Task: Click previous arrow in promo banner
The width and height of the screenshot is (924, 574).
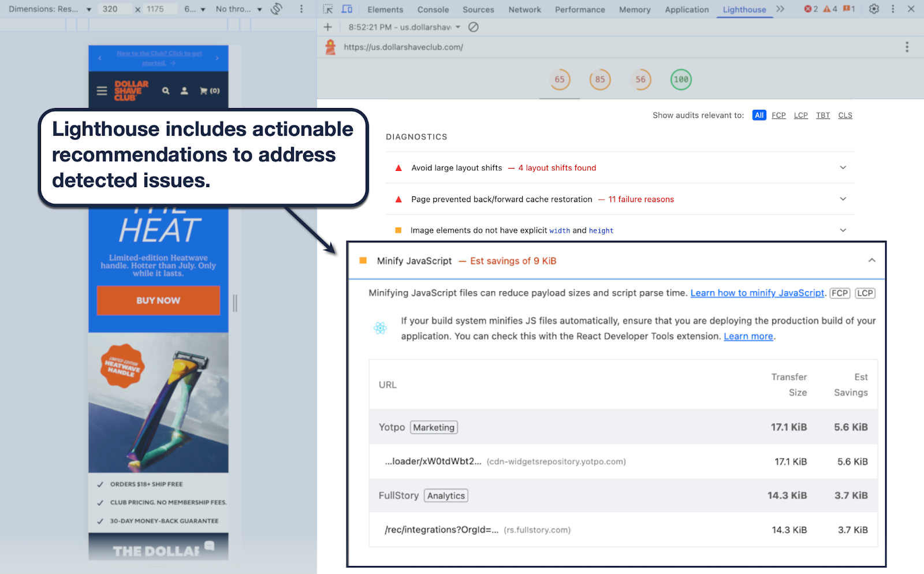Action: tap(100, 58)
